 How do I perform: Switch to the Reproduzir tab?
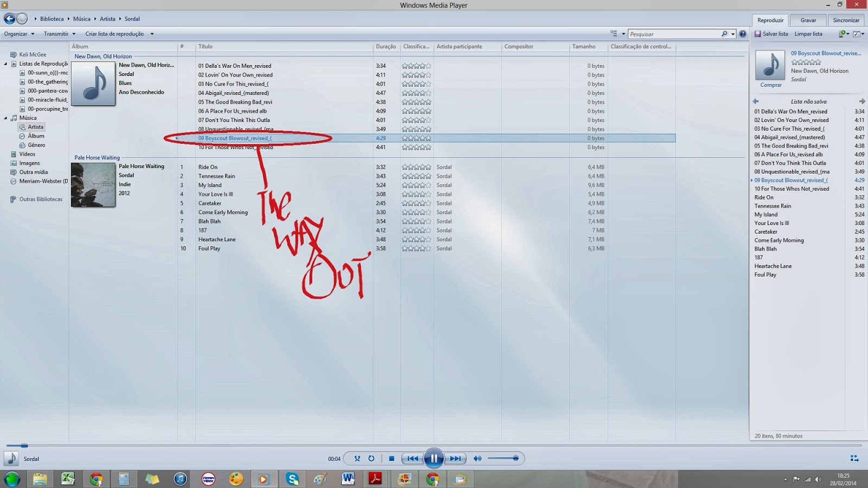[x=770, y=21]
